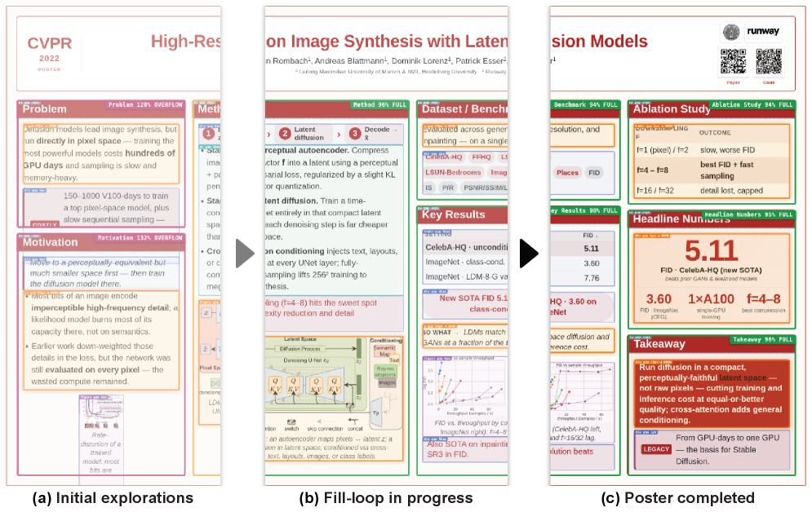Click the Problem 128% OVERFLOW label

pos(145,104)
